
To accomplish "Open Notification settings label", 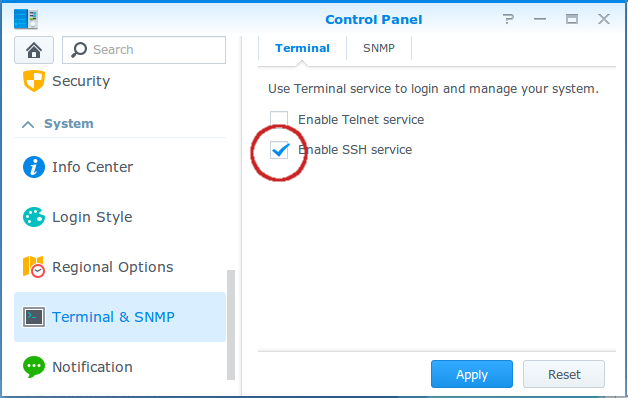I will [92, 367].
